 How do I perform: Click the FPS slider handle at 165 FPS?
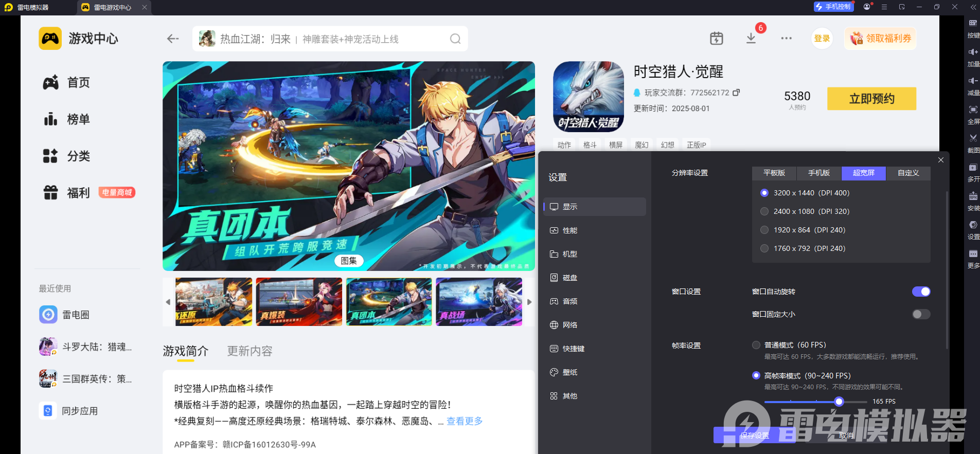tap(839, 402)
